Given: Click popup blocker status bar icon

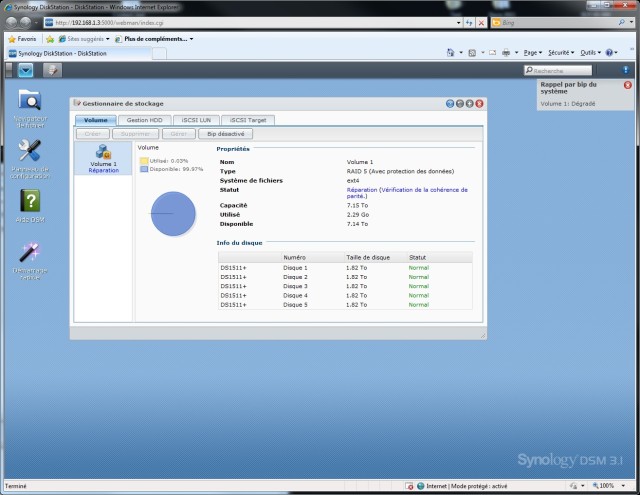Looking at the screenshot, I should tap(409, 486).
